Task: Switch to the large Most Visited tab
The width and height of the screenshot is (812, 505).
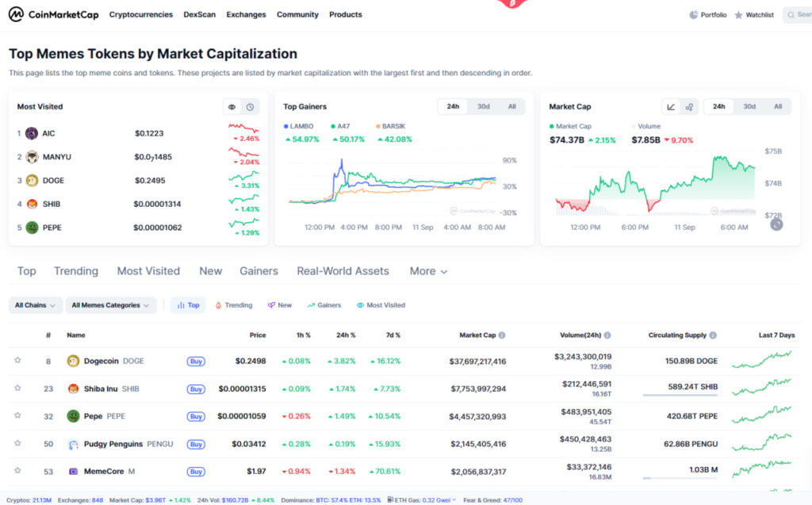Action: (148, 271)
